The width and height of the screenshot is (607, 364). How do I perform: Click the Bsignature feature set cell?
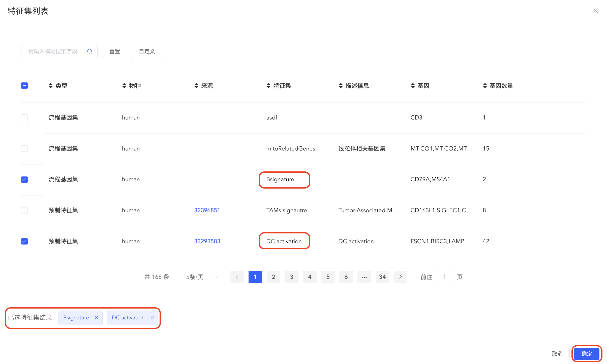(x=280, y=179)
